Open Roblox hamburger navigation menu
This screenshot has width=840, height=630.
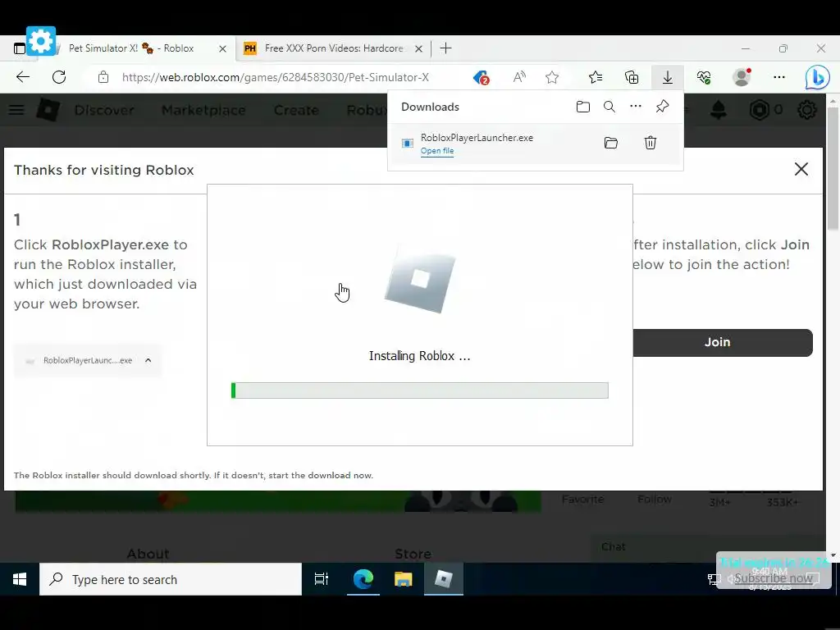pos(16,110)
